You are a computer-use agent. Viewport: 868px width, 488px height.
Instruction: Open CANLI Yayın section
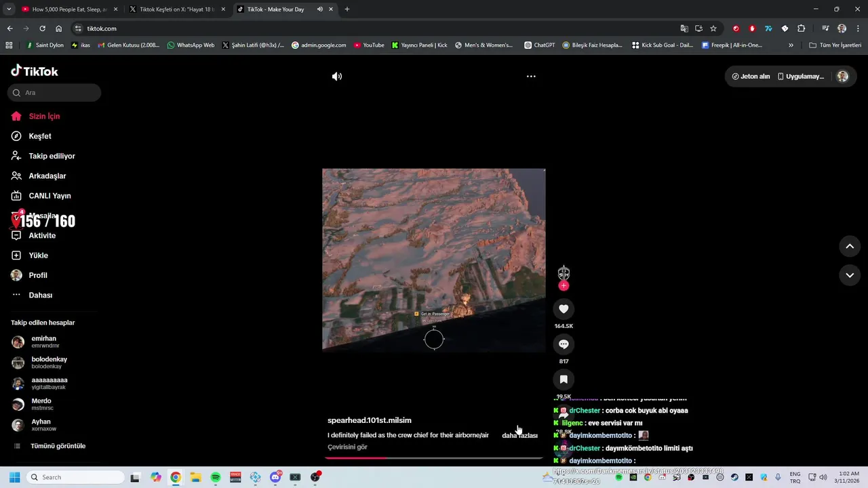[x=41, y=196]
